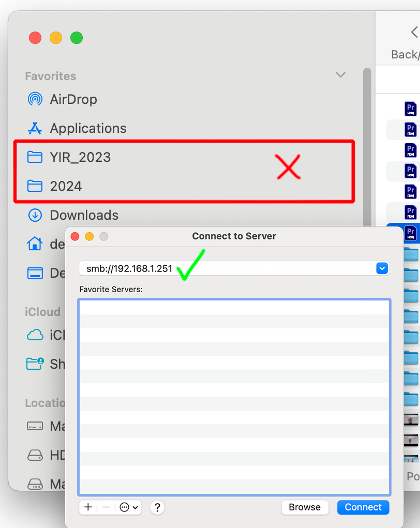Click the Browse button
420x528 pixels.
305,507
